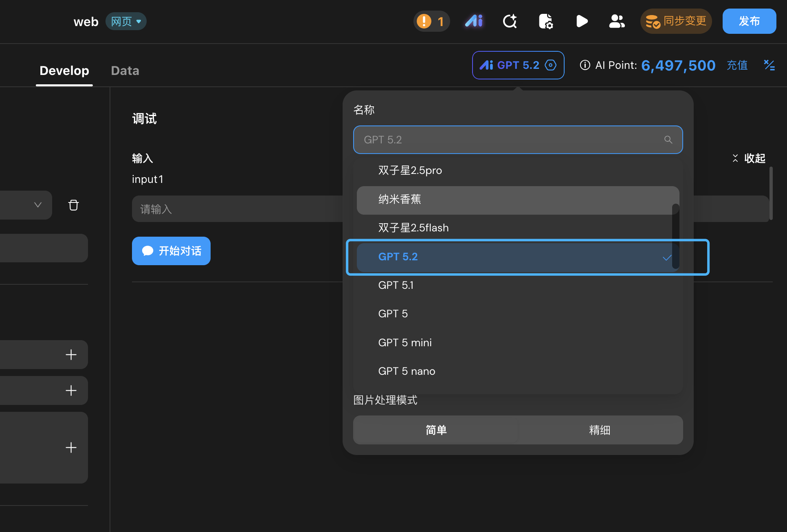Click the 开始对话 button
Viewport: 787px width, 532px height.
pos(171,251)
